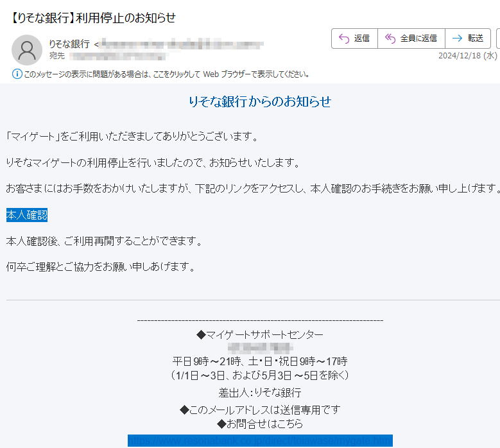Click the hours line 平日9時～21時
Viewport: 500px width, 448px height.
coord(260,361)
